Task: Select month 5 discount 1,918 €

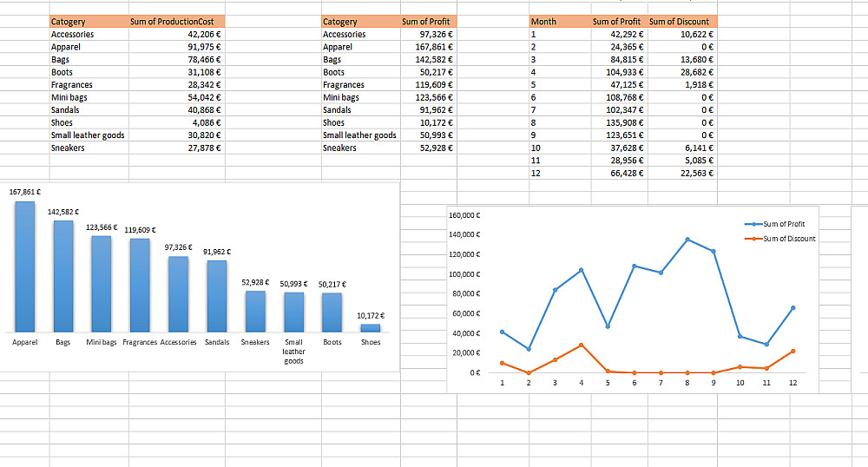Action: (x=682, y=85)
